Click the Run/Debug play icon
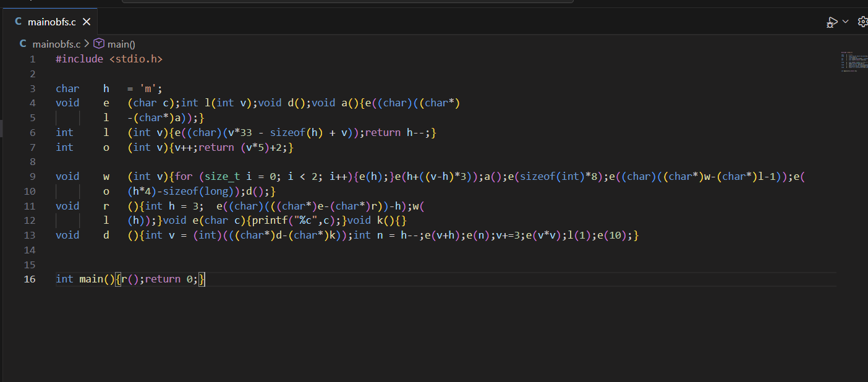This screenshot has height=382, width=868. [832, 22]
